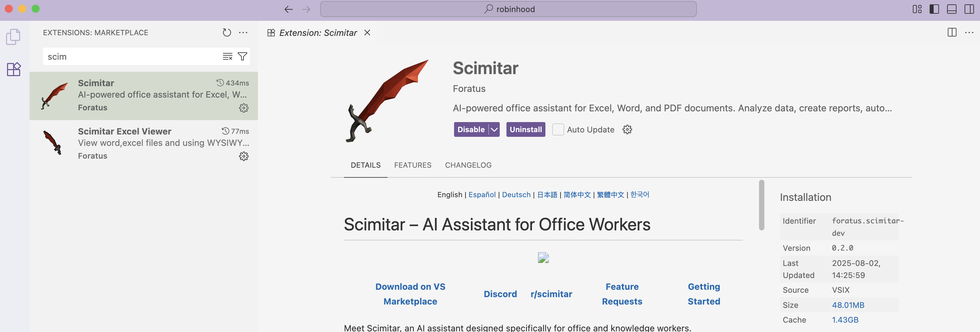Split editor right icon
Screen dimensions: 980x332
pyautogui.click(x=952, y=33)
